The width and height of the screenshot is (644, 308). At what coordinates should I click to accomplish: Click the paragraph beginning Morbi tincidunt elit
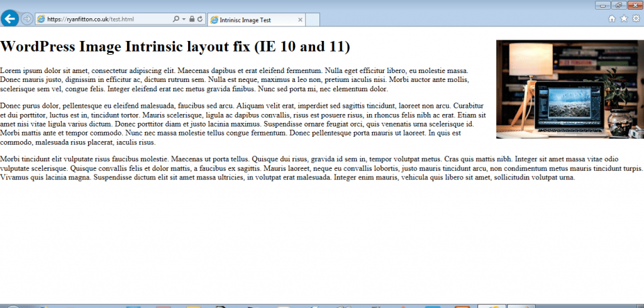click(x=321, y=169)
